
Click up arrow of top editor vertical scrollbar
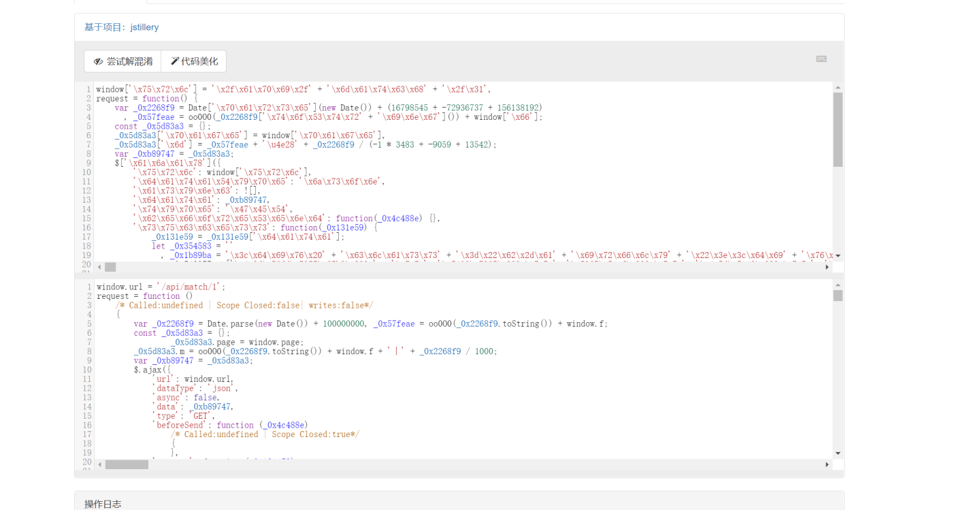pyautogui.click(x=838, y=88)
